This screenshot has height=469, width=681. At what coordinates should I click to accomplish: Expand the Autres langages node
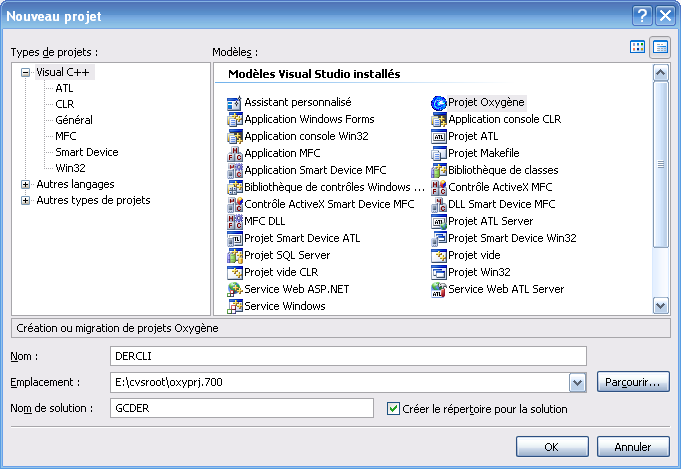click(x=26, y=185)
